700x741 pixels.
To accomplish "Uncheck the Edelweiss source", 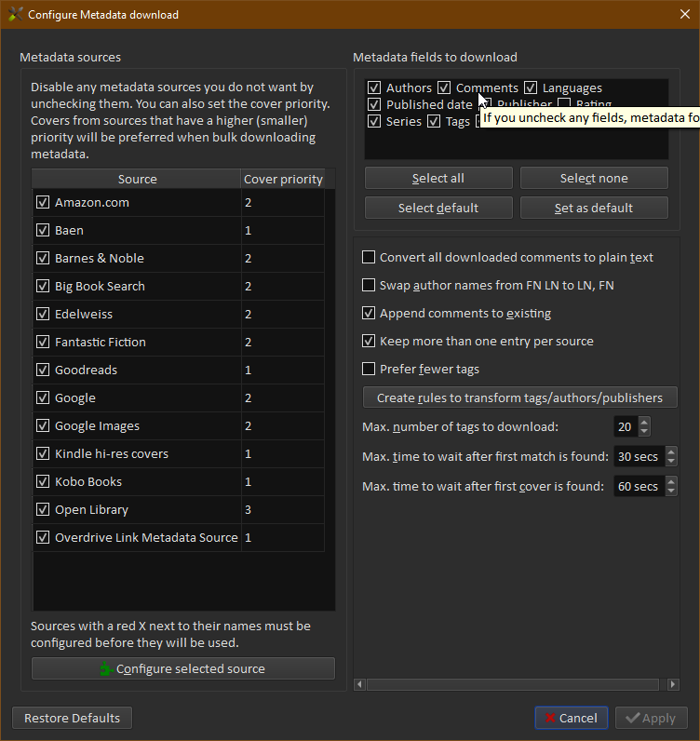I will (x=43, y=314).
